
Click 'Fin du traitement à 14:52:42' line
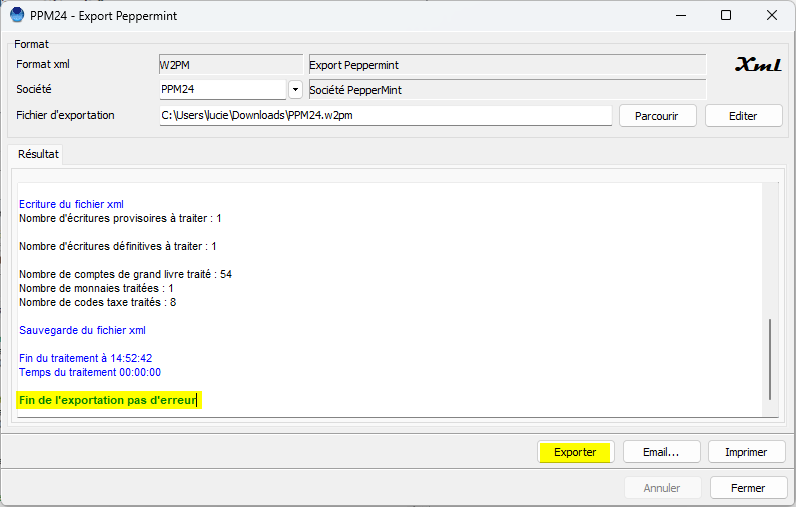click(x=85, y=358)
